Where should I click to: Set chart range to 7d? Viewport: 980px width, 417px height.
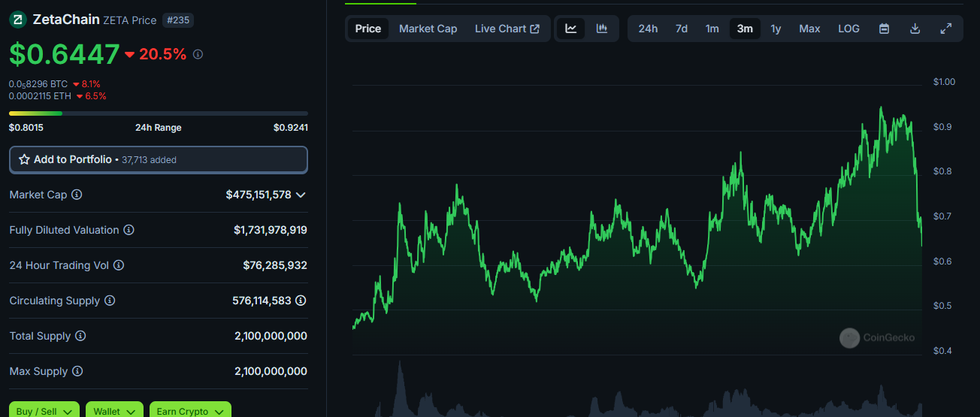[682, 29]
